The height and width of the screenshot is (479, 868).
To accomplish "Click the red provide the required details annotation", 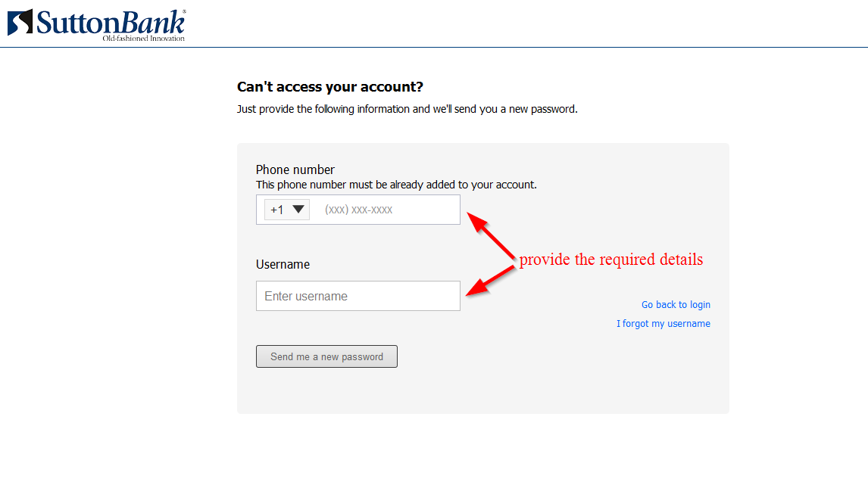I will click(x=611, y=260).
